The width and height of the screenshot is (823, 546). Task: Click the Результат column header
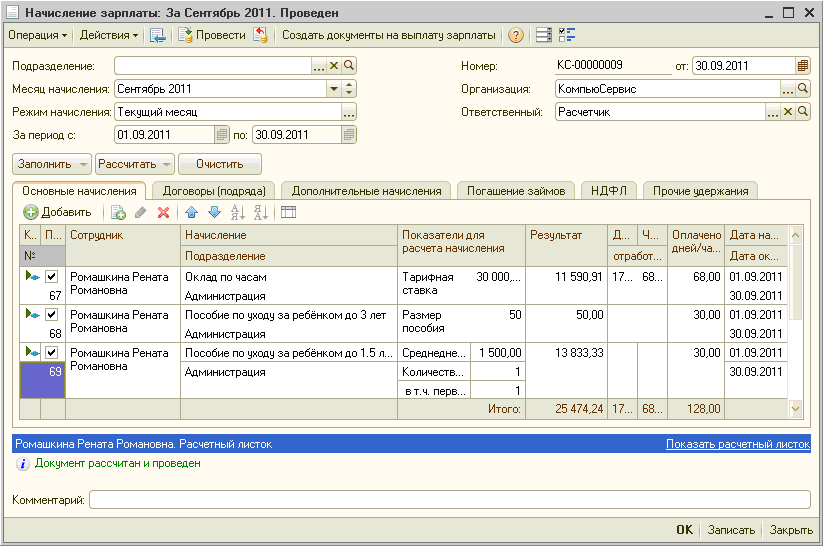tap(566, 245)
